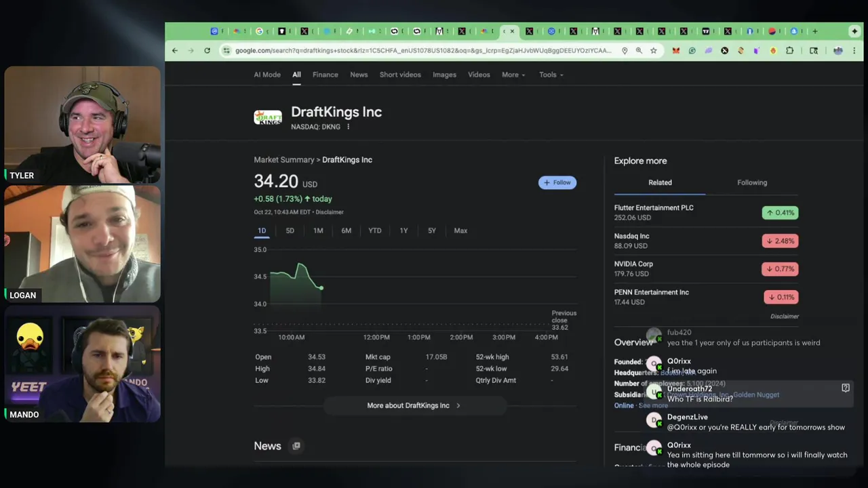Expand the More dropdown
This screenshot has width=868, height=488.
coord(513,75)
